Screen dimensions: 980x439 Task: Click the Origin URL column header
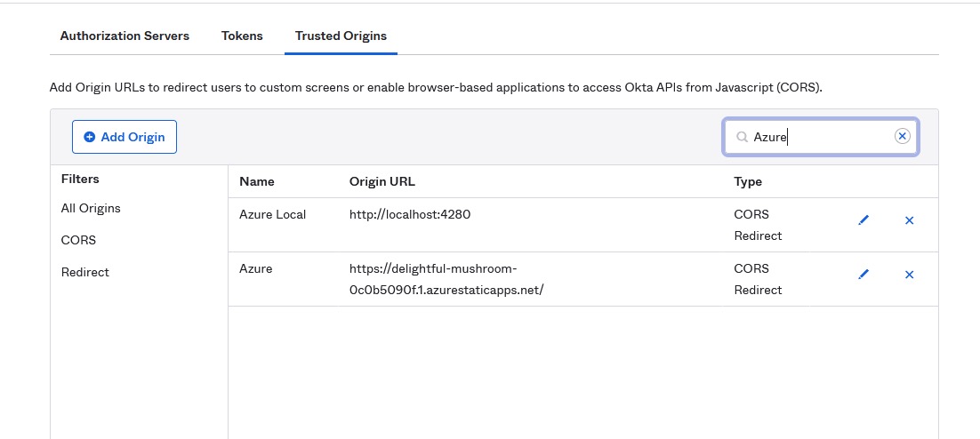click(x=382, y=181)
